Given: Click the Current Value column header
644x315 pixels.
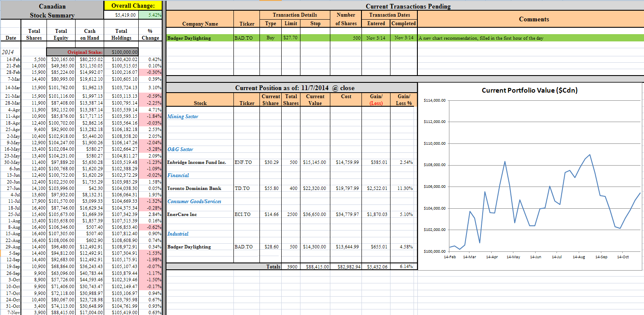Looking at the screenshot, I should click(315, 99).
